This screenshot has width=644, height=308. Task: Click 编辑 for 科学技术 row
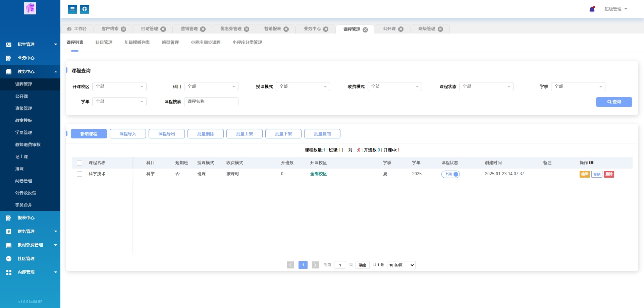585,174
